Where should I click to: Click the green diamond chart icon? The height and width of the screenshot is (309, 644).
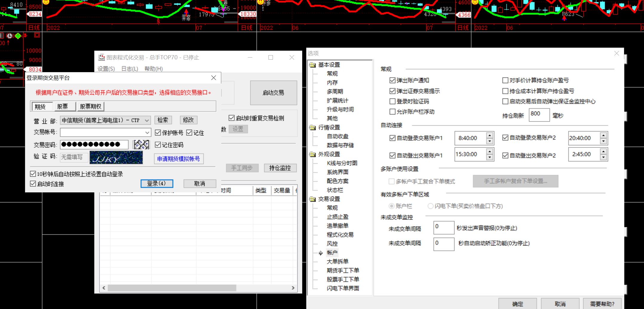coord(18,36)
